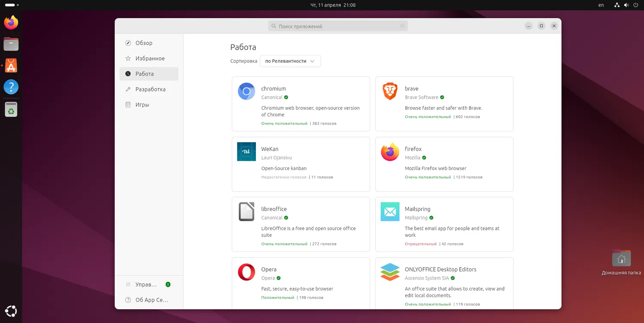Open the clock and calendar menu
Viewport: 644px width, 323px height.
(333, 5)
